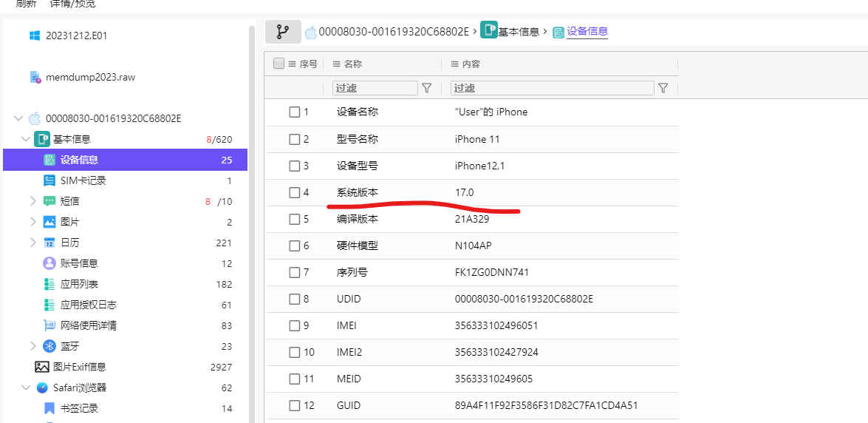Click the 图片Exif信息 image icon
The image size is (868, 423).
click(x=42, y=367)
